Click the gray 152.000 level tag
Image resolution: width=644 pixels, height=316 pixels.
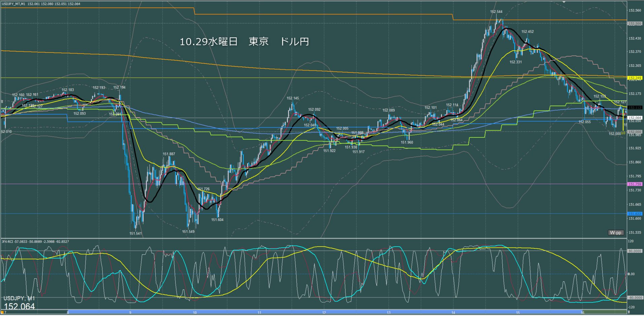click(x=635, y=132)
